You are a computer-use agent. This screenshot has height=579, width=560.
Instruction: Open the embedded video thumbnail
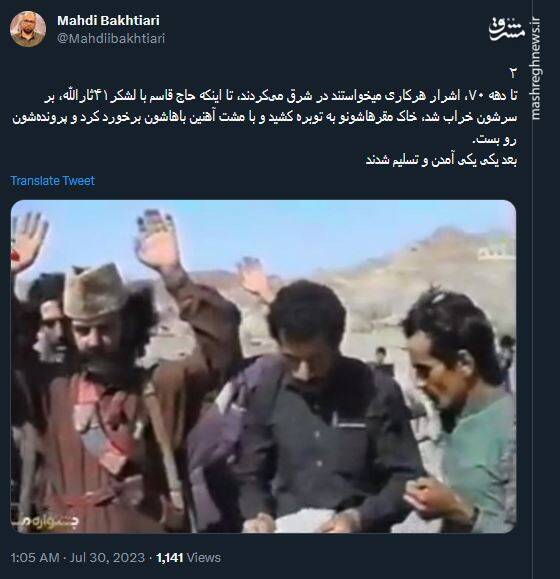[x=263, y=366]
